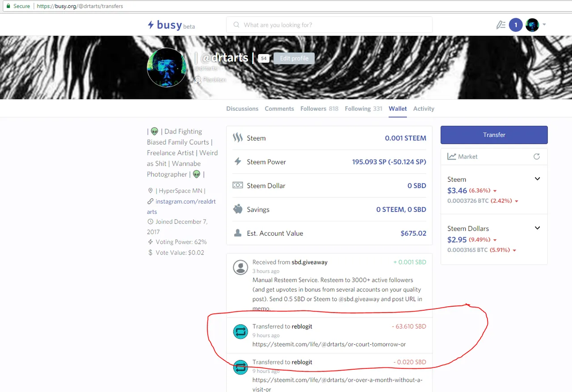Click the - 63.610 SBD amount

coord(409,326)
